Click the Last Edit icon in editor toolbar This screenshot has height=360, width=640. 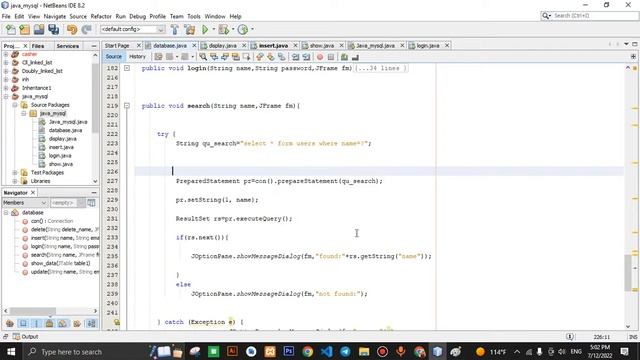tap(158, 57)
